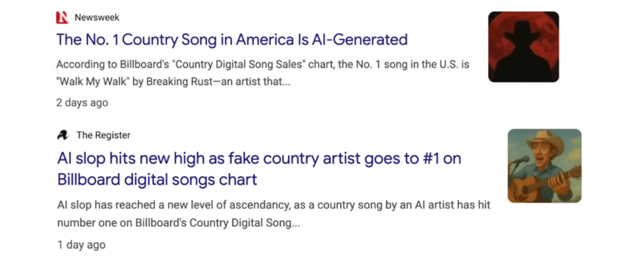Image resolution: width=644 pixels, height=259 pixels.
Task: Open the Newsweek source name
Action: (x=97, y=17)
